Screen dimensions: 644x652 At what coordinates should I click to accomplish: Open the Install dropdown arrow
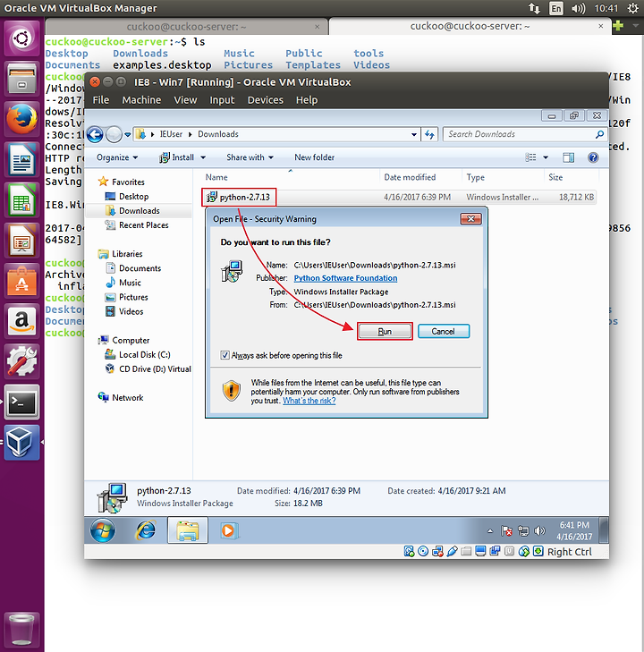click(203, 157)
